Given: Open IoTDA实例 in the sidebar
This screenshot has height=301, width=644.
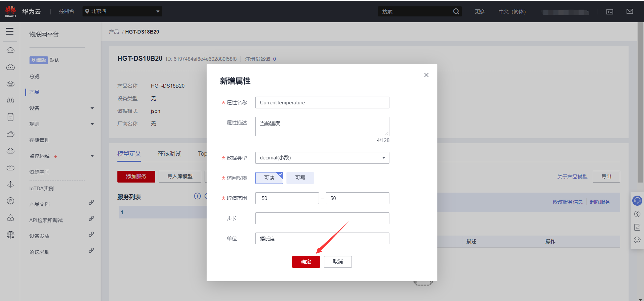Looking at the screenshot, I should click(x=41, y=188).
